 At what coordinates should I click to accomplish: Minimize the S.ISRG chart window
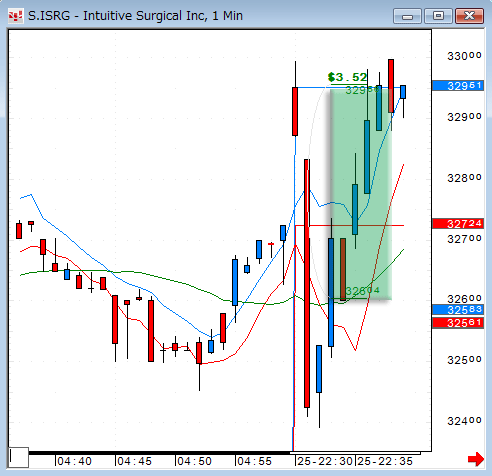[x=407, y=16]
